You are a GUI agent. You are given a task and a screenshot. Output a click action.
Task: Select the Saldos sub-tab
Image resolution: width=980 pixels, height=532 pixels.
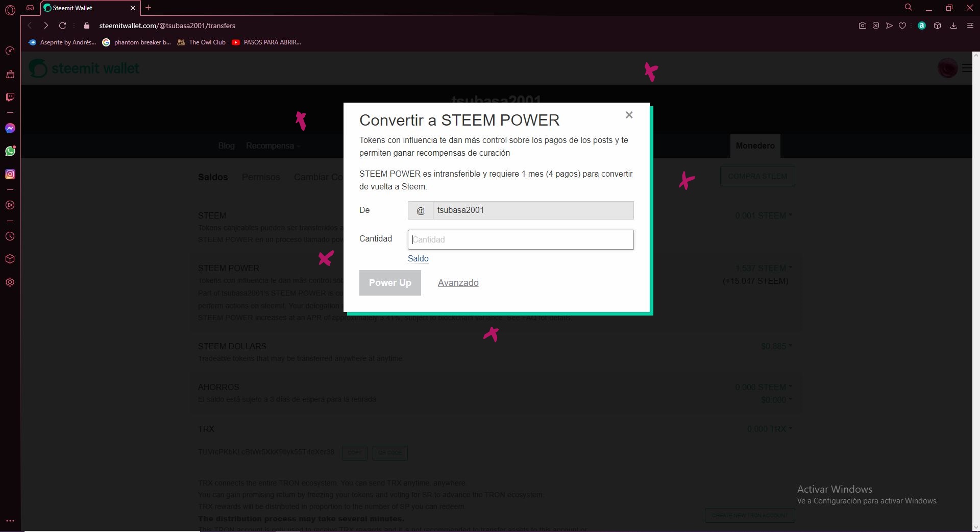pos(213,177)
